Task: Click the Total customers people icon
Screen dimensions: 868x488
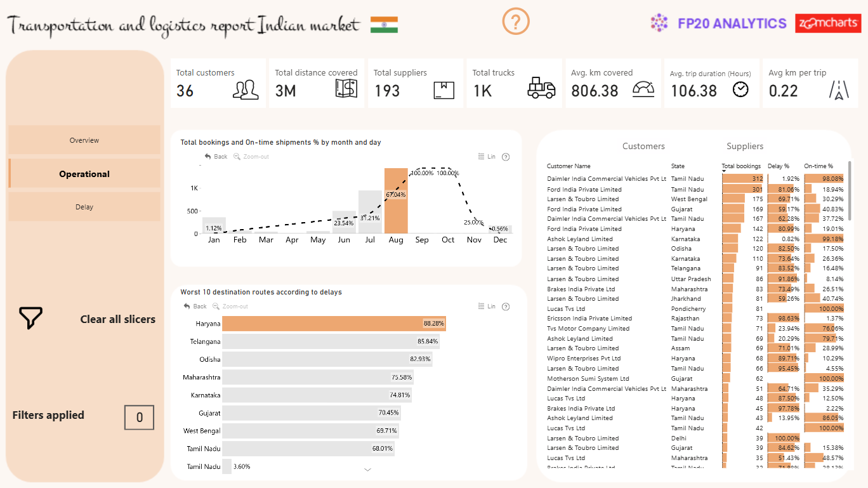Action: [x=246, y=90]
